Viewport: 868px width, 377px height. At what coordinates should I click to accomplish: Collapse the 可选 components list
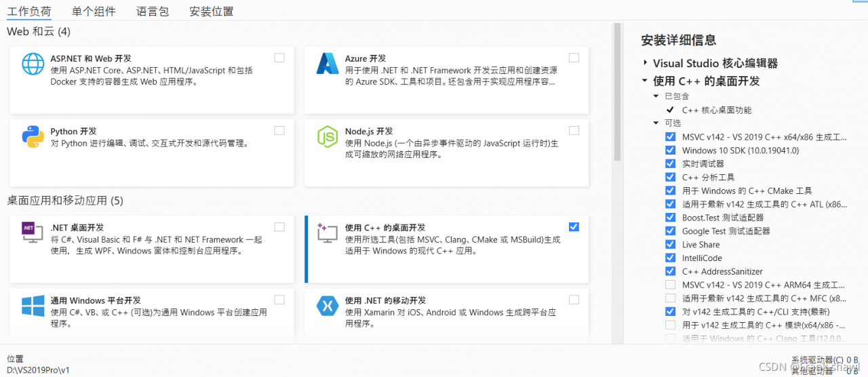(656, 123)
